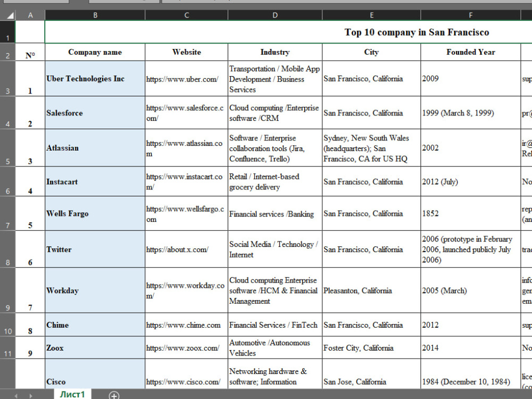Add a new sheet with plus icon
This screenshot has width=532, height=399.
coord(114,395)
